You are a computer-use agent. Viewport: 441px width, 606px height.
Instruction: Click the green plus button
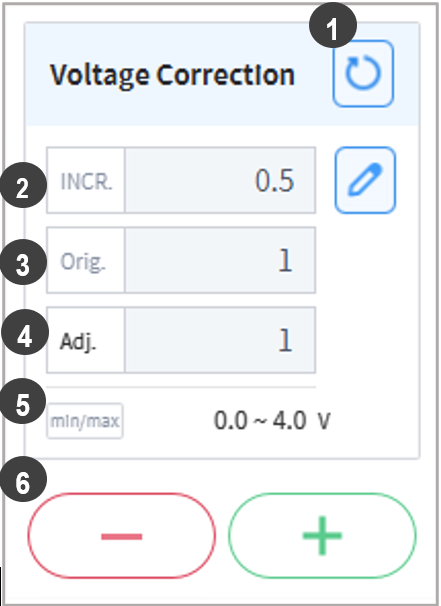tap(322, 536)
